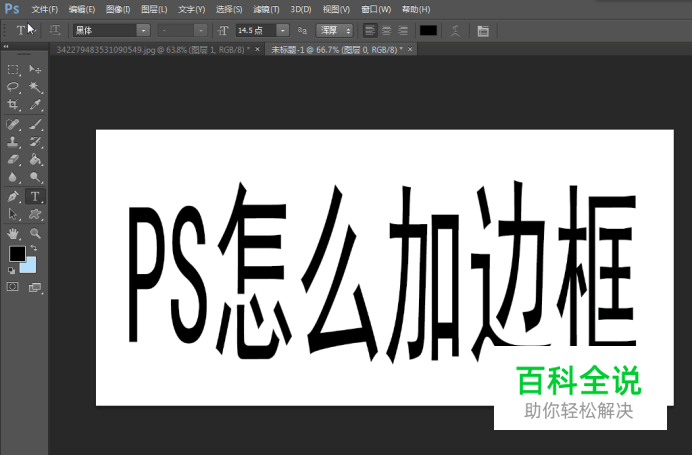Image resolution: width=692 pixels, height=455 pixels.
Task: Open the 文字(Y) menu
Action: [x=192, y=9]
